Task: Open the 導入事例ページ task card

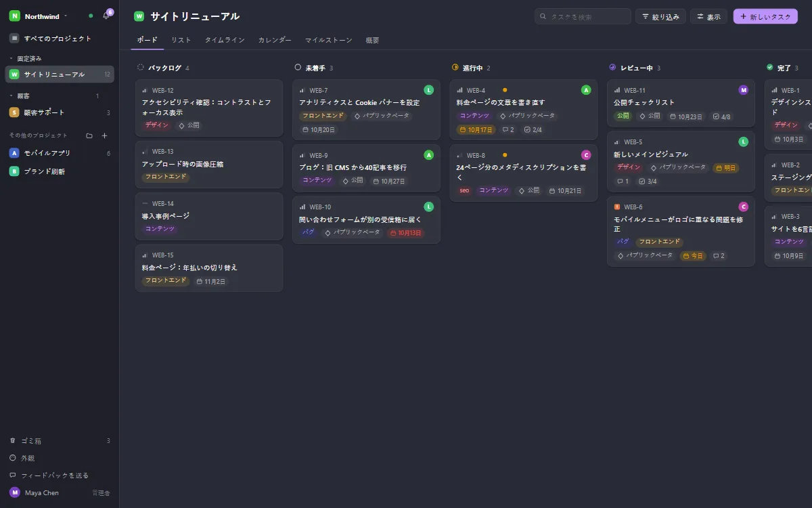Action: [209, 216]
